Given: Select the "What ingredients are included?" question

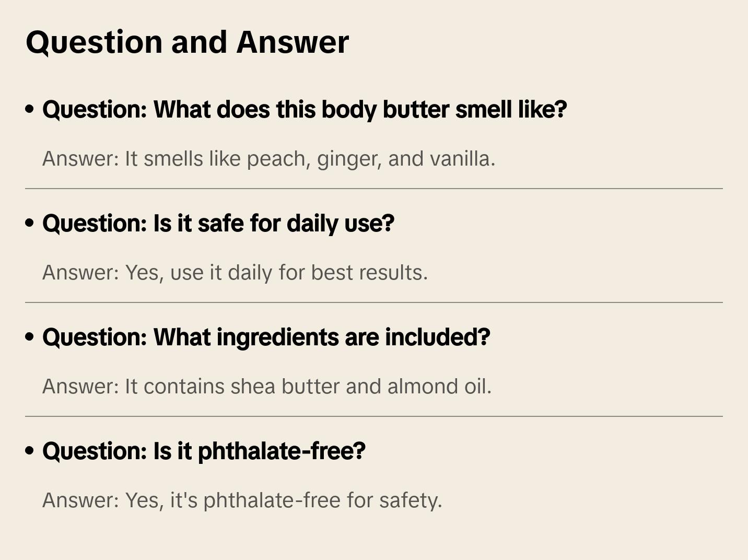Looking at the screenshot, I should click(x=266, y=337).
